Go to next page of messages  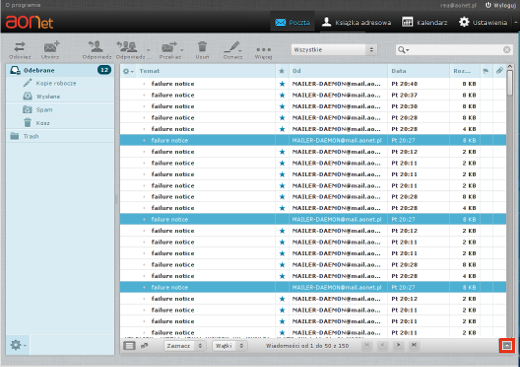coord(398,345)
